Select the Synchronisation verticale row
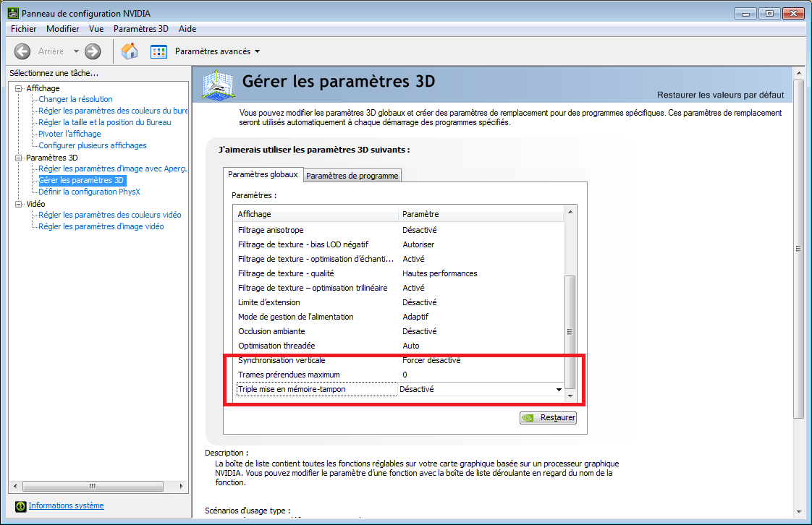The image size is (812, 525). [x=399, y=361]
